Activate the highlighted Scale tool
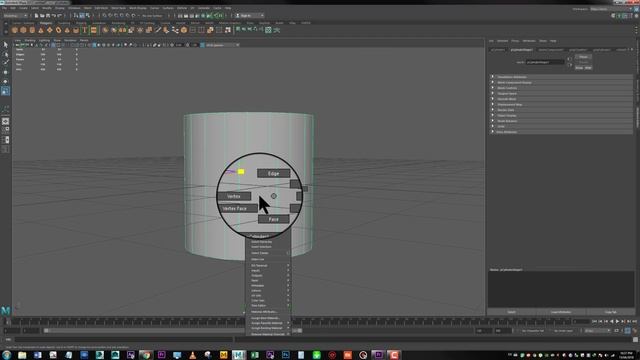Viewport: 640px width, 360px height. pos(5,91)
